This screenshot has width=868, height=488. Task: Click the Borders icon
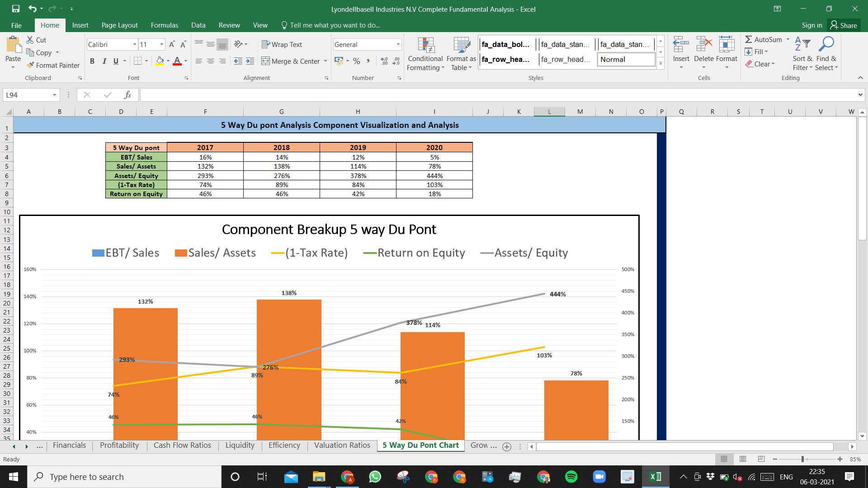(138, 61)
